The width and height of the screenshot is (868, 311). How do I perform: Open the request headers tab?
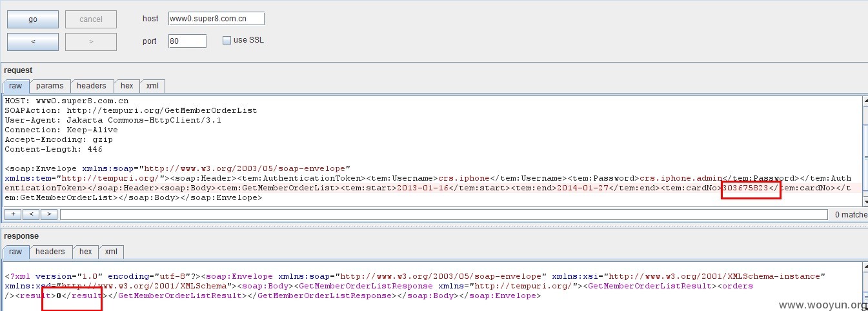92,86
